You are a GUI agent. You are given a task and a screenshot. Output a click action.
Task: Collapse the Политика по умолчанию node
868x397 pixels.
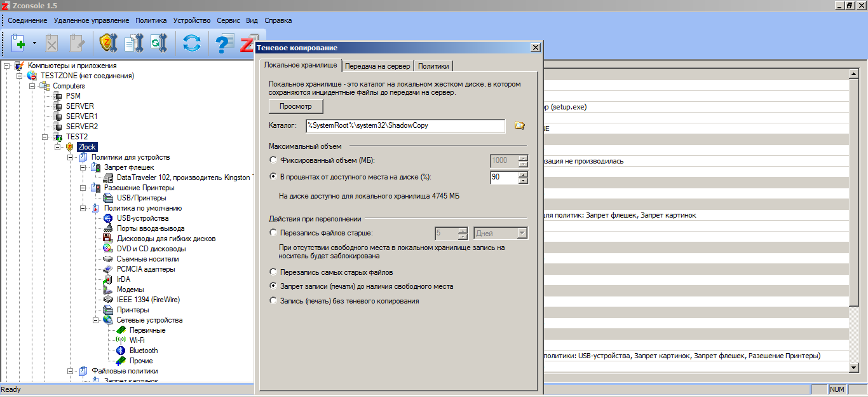click(83, 208)
